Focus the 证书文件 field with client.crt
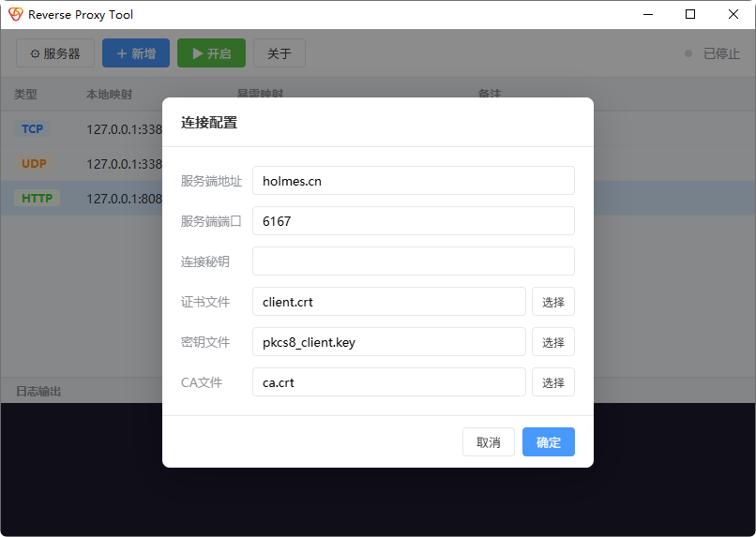756x537 pixels. [389, 302]
